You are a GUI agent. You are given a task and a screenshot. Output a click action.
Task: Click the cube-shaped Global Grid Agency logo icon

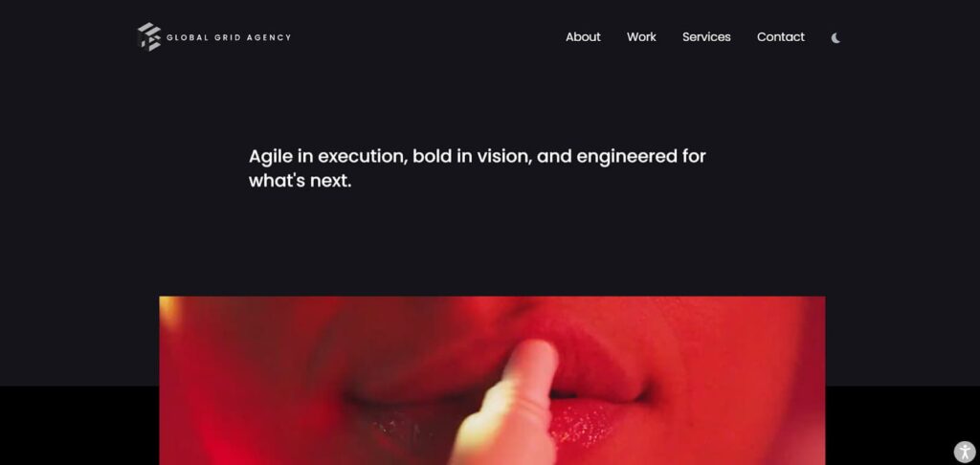pos(148,37)
